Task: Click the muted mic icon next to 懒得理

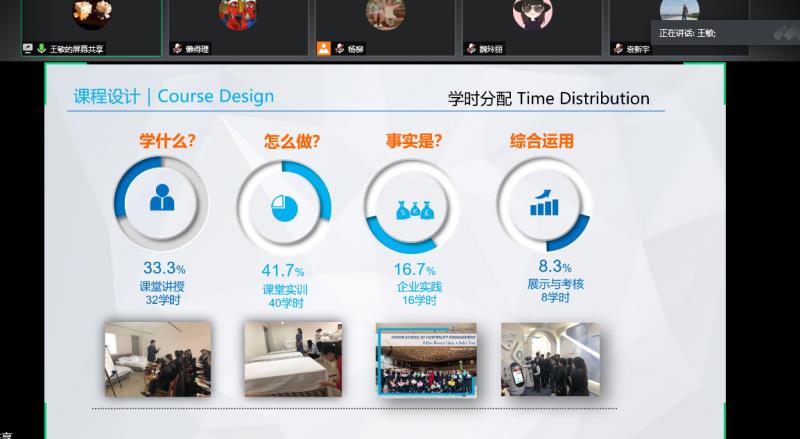Action: coord(178,48)
